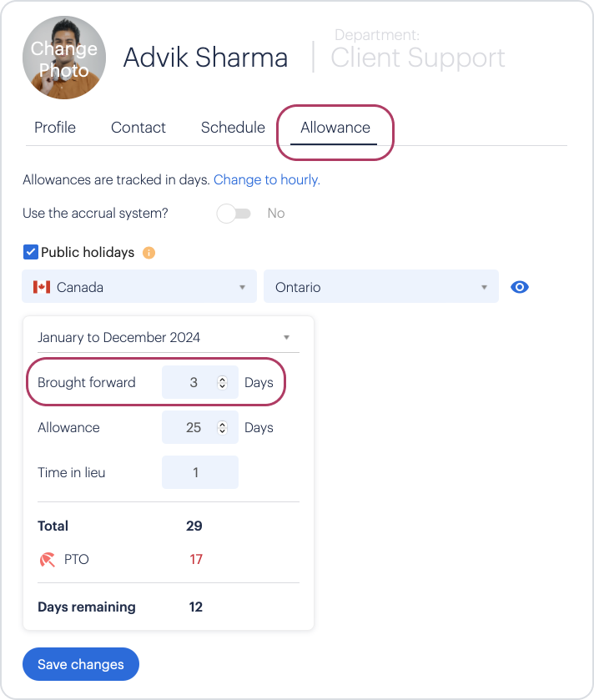Click the Change to hourly link
Image resolution: width=594 pixels, height=700 pixels.
coord(267,180)
